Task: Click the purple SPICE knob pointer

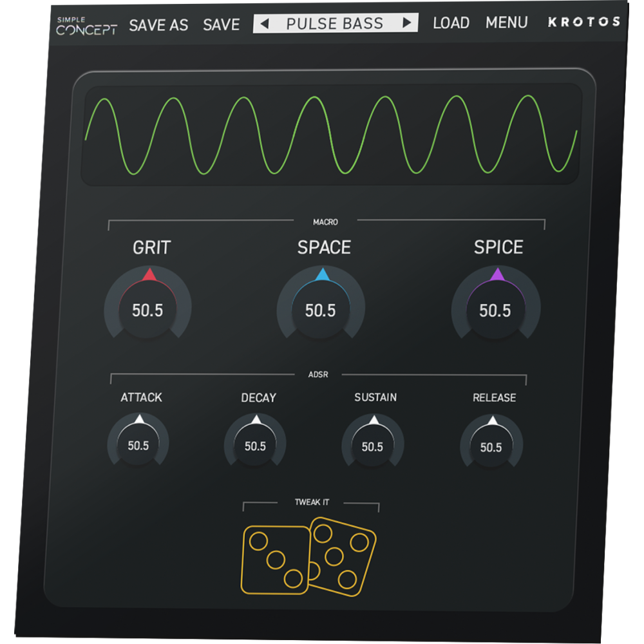Action: (x=497, y=273)
